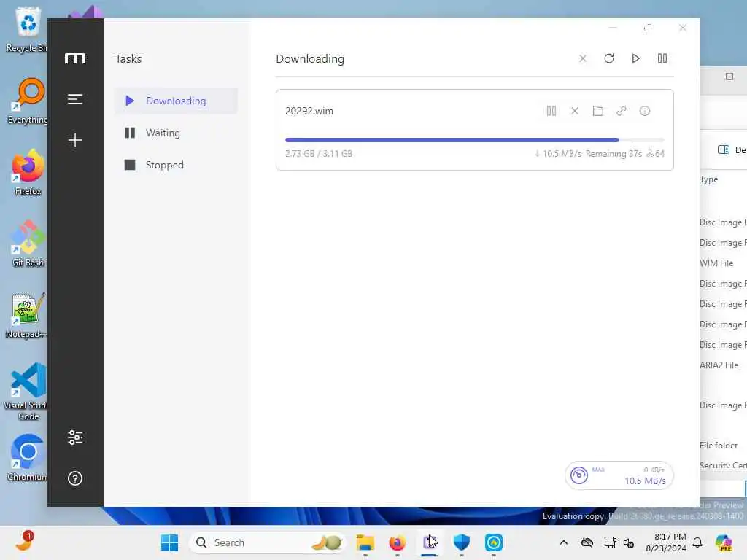Screen dimensions: 747x560
Task: Open the speedometer speed limit icon
Action: click(578, 475)
